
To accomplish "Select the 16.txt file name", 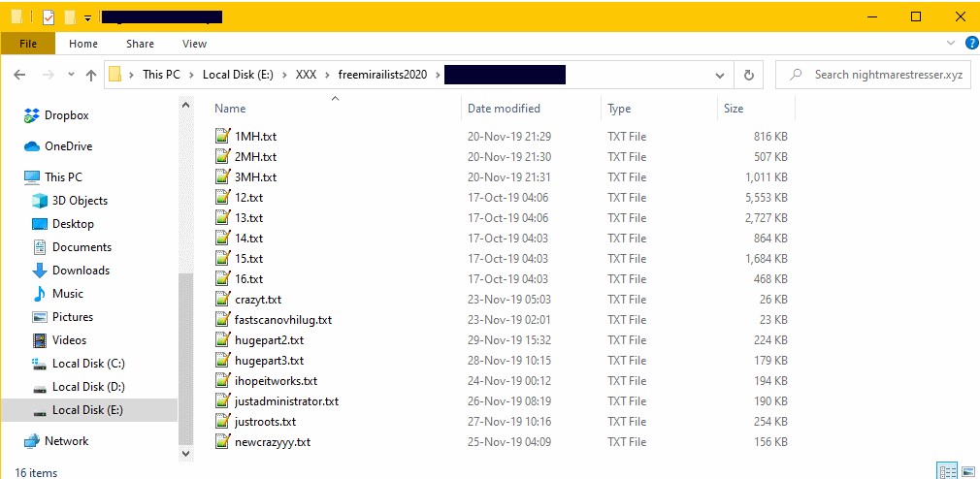I will [248, 279].
